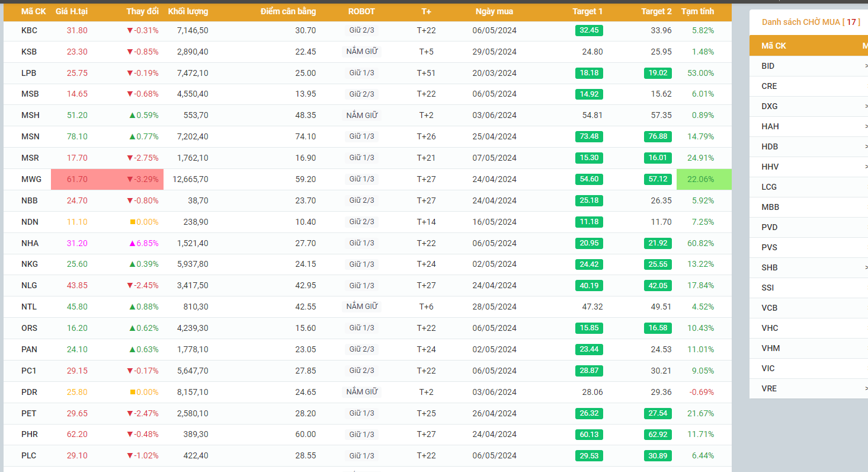Expand the VRE entry chevron
Screen dimensions: 868x472
[x=866, y=388]
